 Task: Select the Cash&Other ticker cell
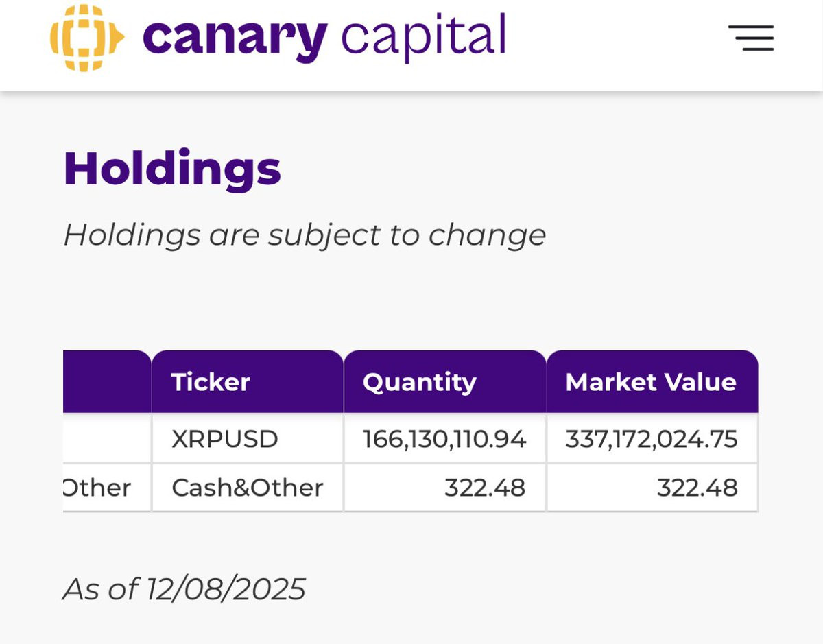pos(247,488)
